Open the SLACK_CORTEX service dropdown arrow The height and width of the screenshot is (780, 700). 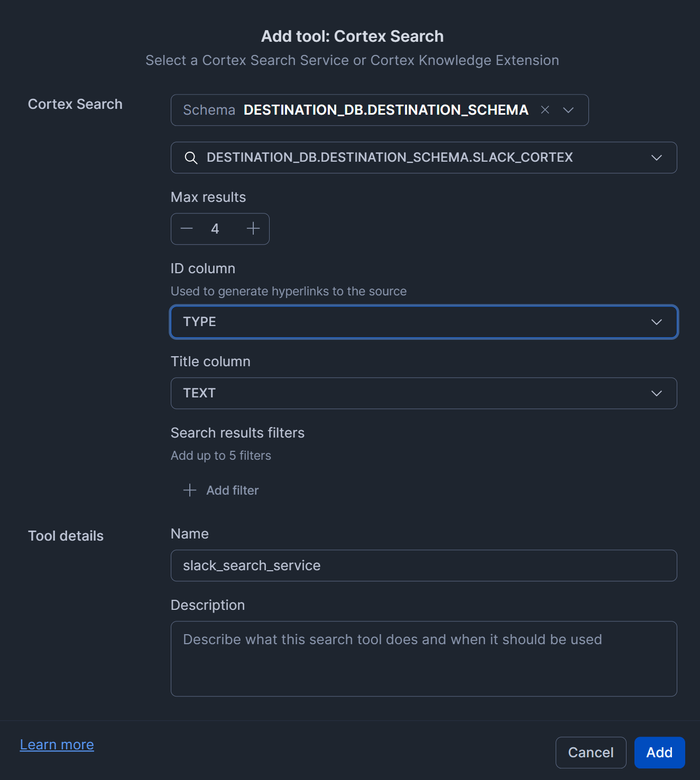pyautogui.click(x=657, y=157)
